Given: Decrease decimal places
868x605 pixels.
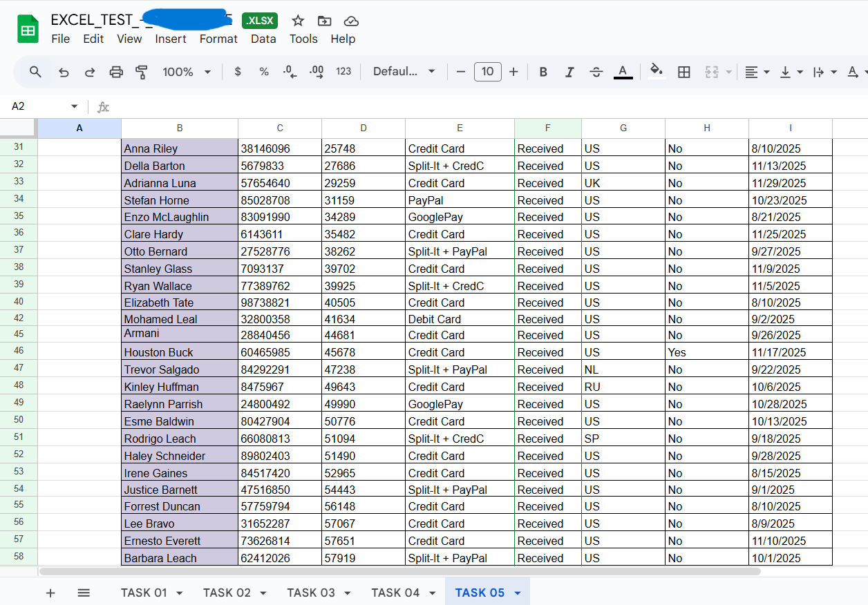Looking at the screenshot, I should (x=290, y=72).
